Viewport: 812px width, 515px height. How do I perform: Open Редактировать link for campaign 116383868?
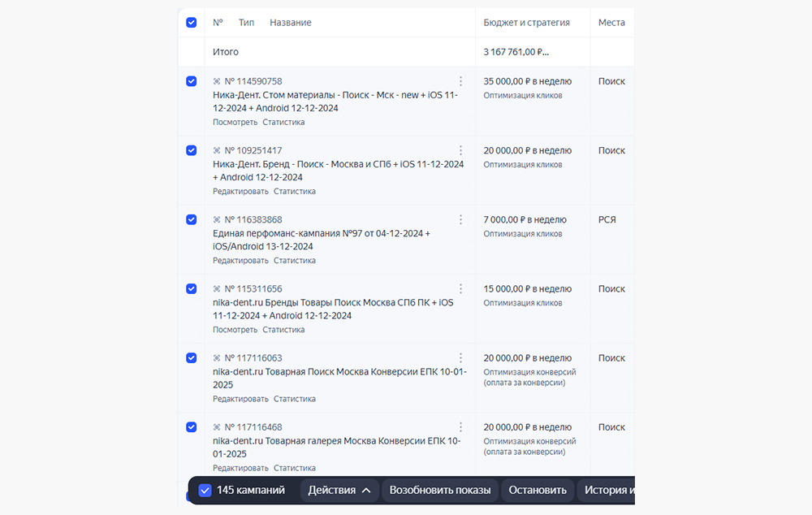click(x=240, y=261)
